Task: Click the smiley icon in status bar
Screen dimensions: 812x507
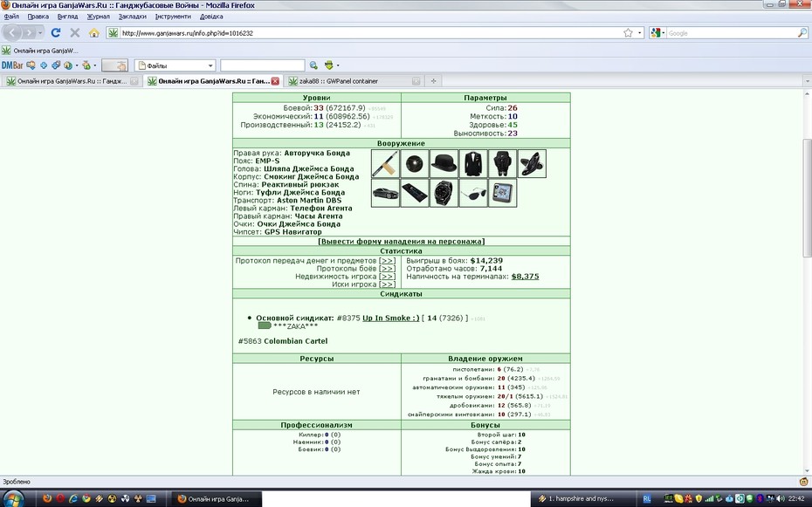Action: pos(804,482)
